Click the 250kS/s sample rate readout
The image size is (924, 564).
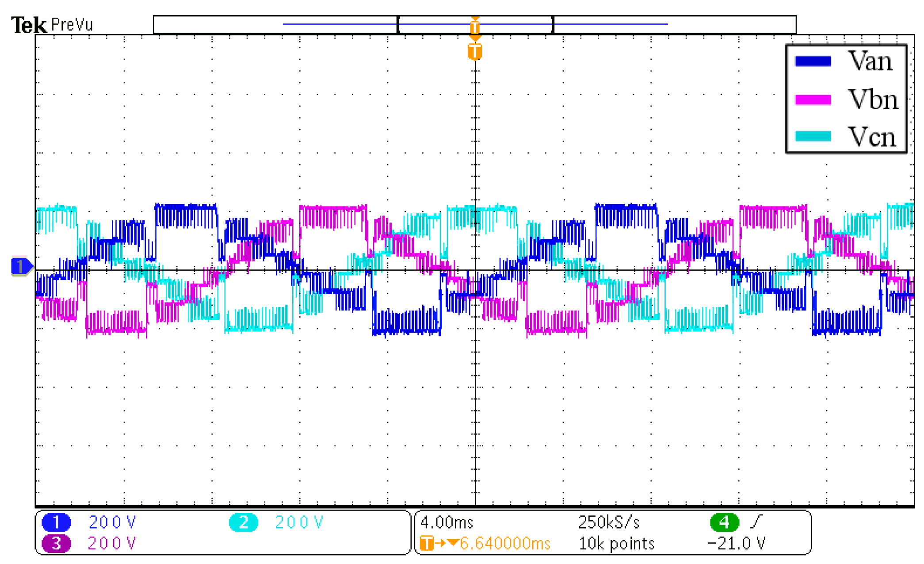point(609,522)
